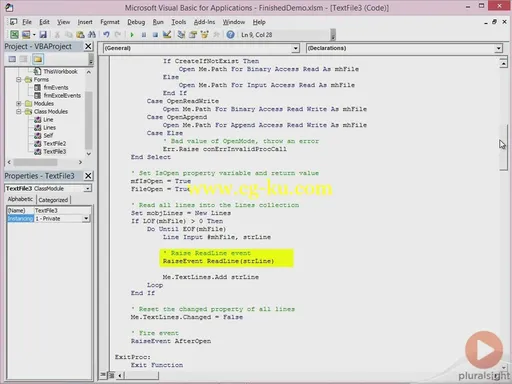Open the Project Explorer toolbar icon
This screenshot has width=512, height=384.
[x=181, y=34]
